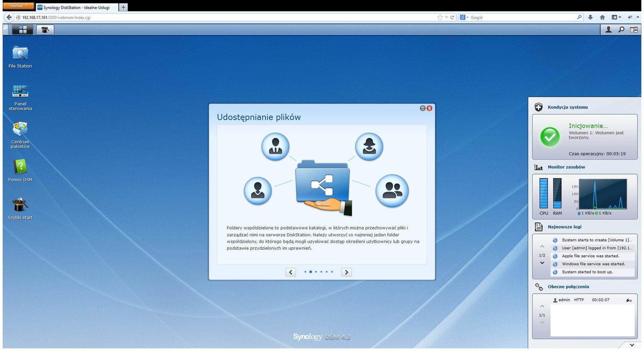Click the search bar magnifier icon
Screen dimensions: 644x351
580,17
